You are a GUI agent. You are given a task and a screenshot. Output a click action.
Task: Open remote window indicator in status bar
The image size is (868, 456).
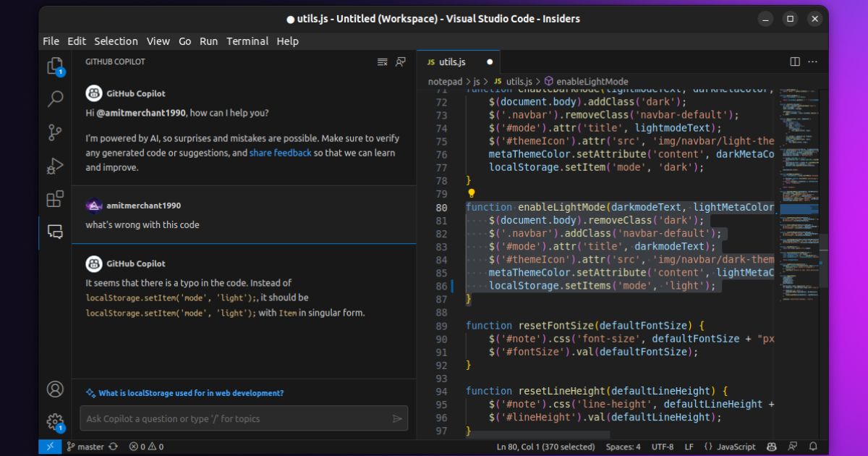coord(50,447)
